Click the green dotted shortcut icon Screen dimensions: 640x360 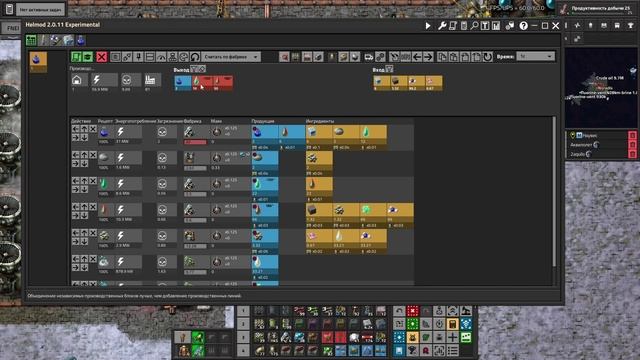[413, 324]
